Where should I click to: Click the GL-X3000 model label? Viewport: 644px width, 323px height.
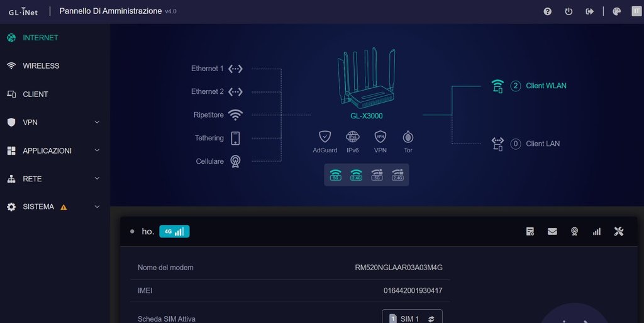coord(367,116)
